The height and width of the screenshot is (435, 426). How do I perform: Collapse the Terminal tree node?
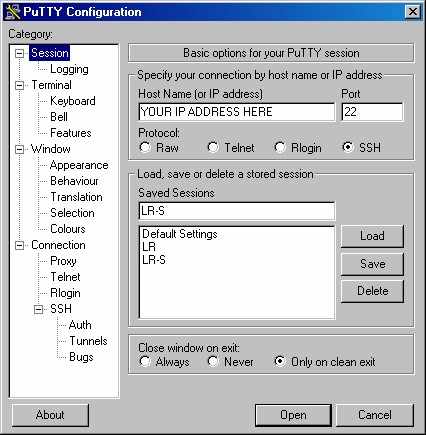pos(20,85)
